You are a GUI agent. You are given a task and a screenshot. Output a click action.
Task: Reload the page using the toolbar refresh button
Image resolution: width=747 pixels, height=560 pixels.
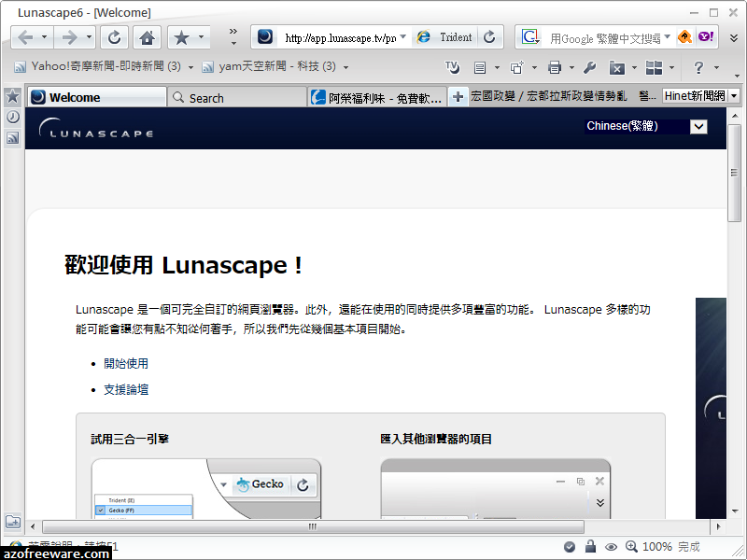[x=114, y=37]
